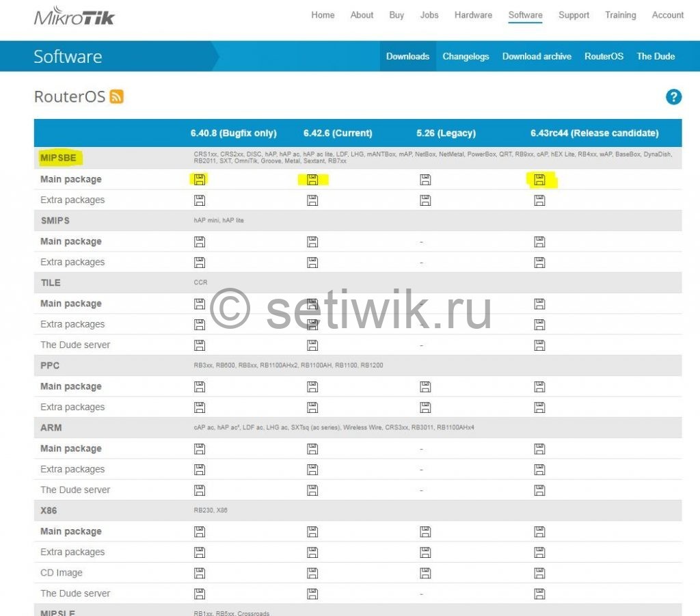Click the SMIPS architecture label
This screenshot has height=616, width=700.
(55, 221)
